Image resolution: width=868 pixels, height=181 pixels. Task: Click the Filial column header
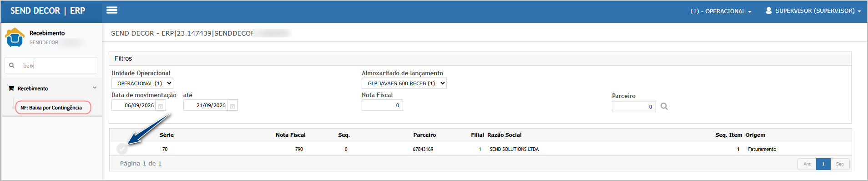[x=478, y=135]
